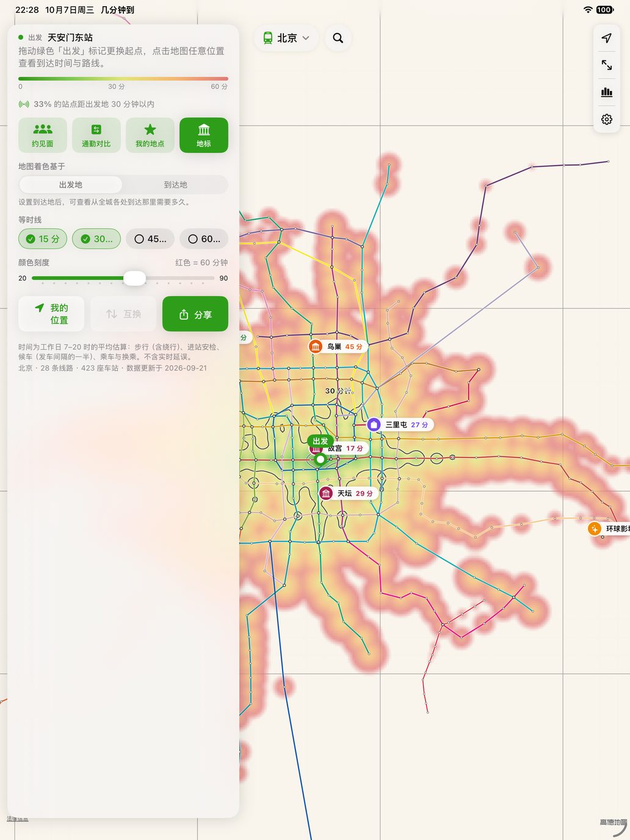Screen dimensions: 630x840
Task: Click the broadcast signal icon beside 33%
Action: click(x=24, y=104)
